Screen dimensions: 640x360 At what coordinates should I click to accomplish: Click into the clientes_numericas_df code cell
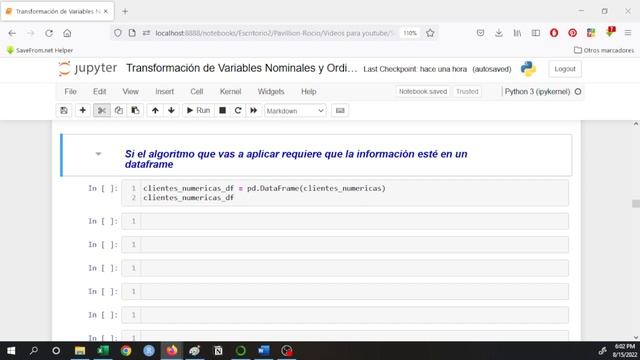345,193
